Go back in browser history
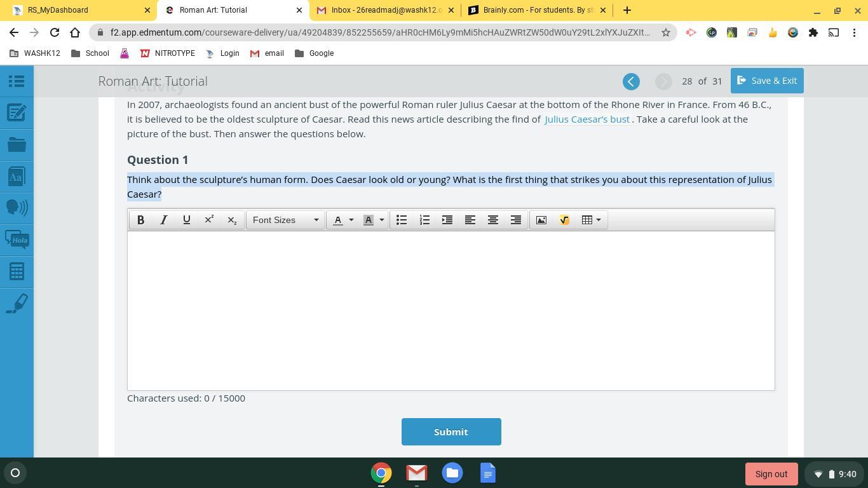The height and width of the screenshot is (488, 868). (14, 32)
